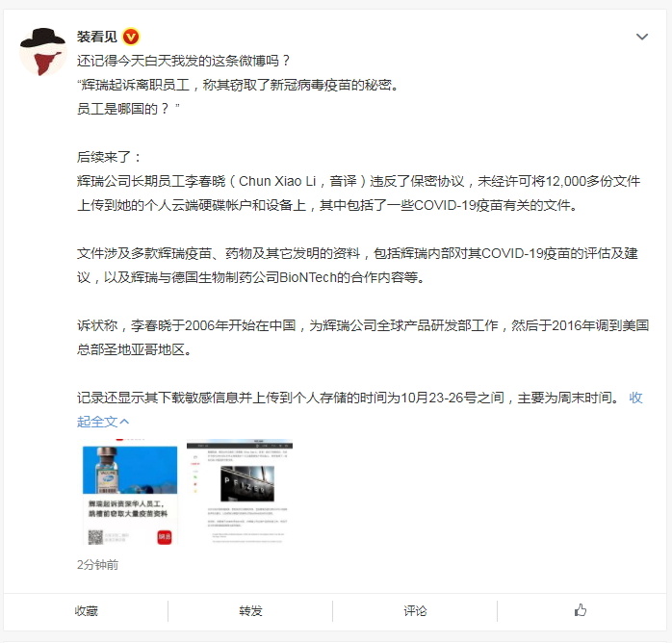Open the post options chevron at top right

tap(641, 37)
